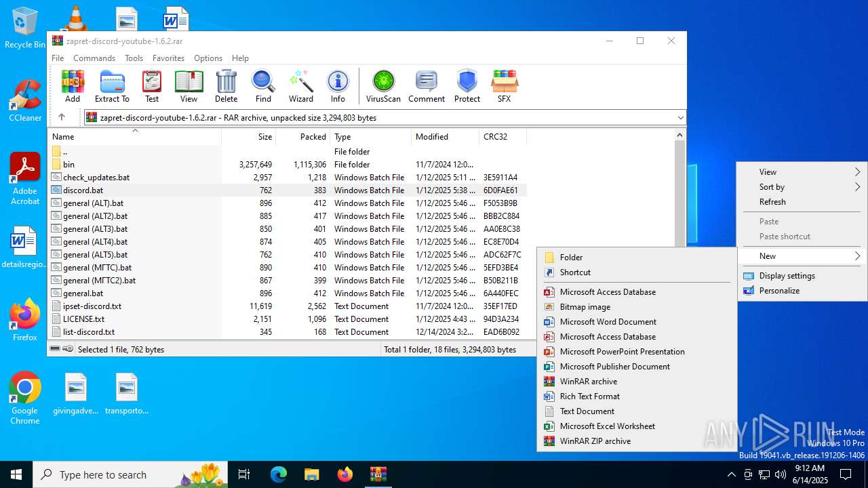The image size is (868, 488).
Task: Click the Comment toolbar icon
Action: 426,87
